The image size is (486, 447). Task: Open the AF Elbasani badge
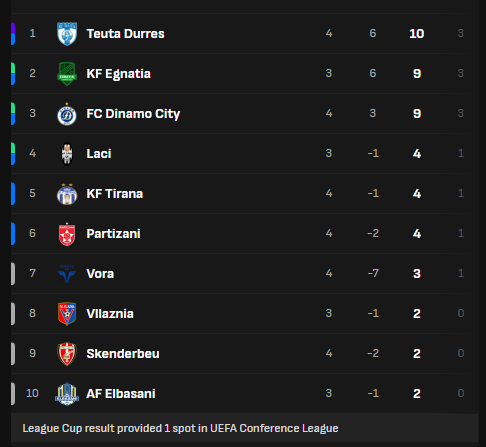pyautogui.click(x=67, y=394)
